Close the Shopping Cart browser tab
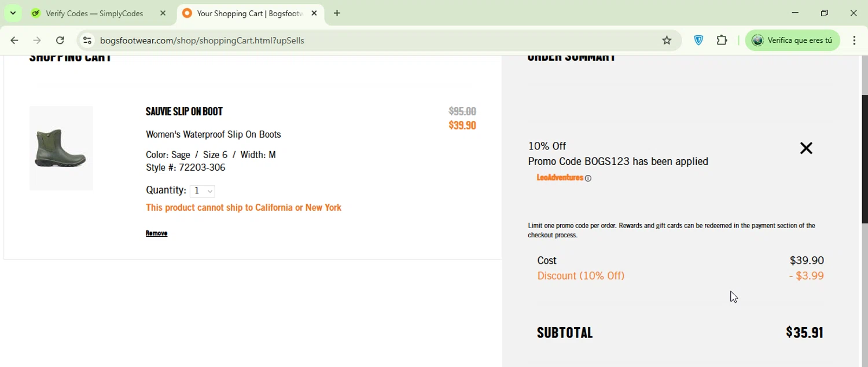Viewport: 868px width, 367px height. click(x=314, y=13)
